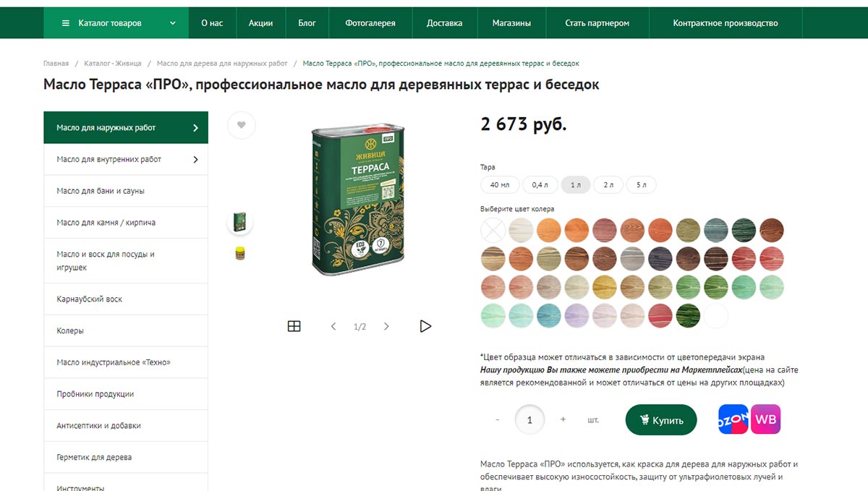Open the Стать партнером menu item
This screenshot has width=868, height=491.
tap(597, 23)
